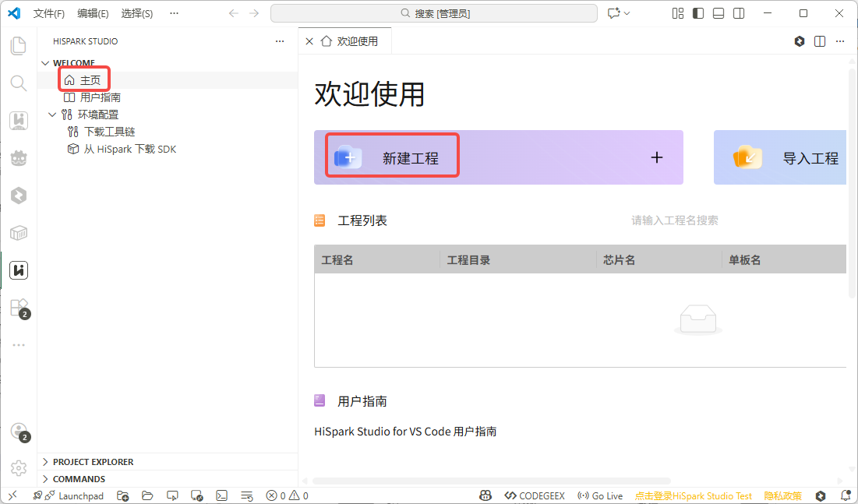Open the customize layout icon
The image size is (858, 504).
tap(678, 13)
